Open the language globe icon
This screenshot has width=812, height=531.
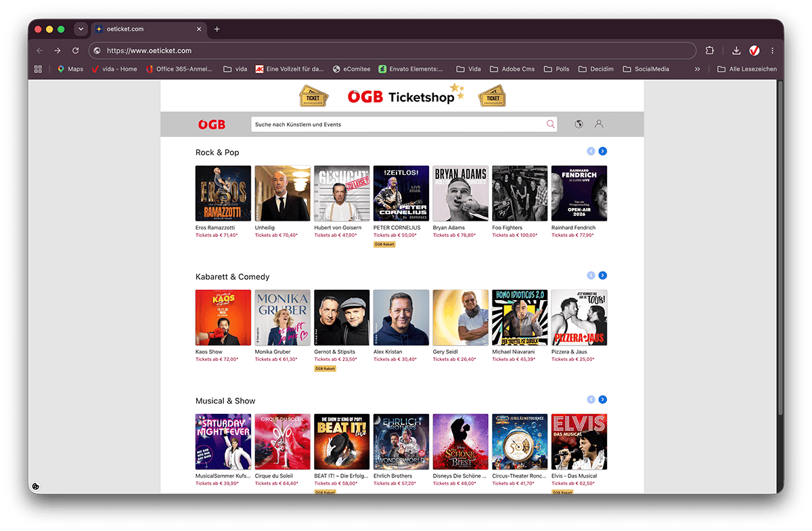(x=579, y=124)
